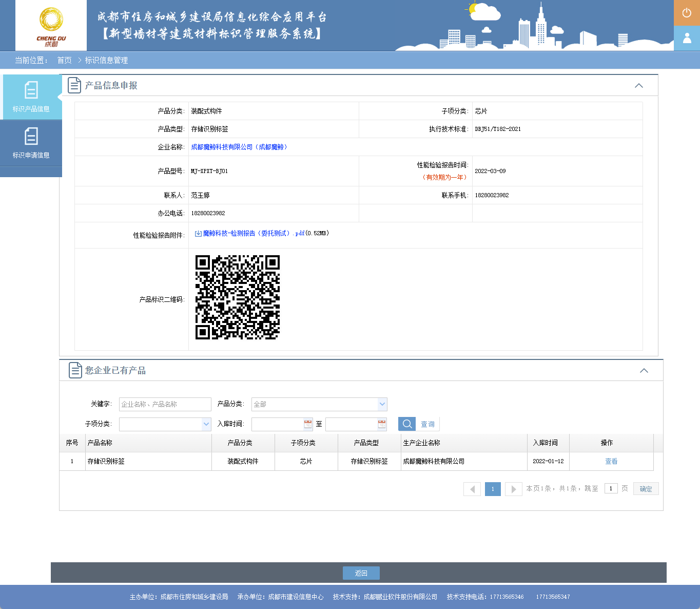Click report date value 2022-03-09
The width and height of the screenshot is (700, 609).
pyautogui.click(x=490, y=171)
